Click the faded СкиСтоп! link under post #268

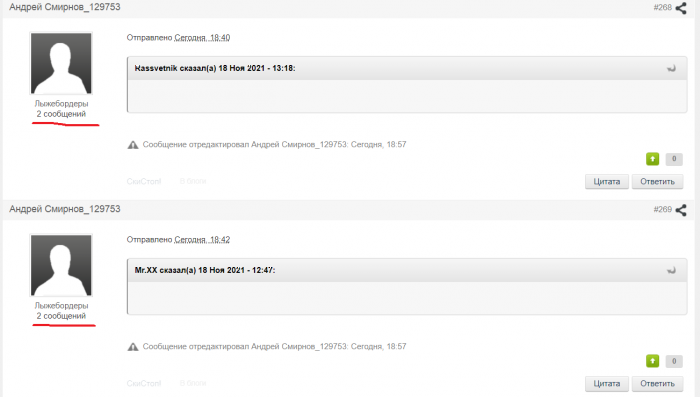click(x=144, y=181)
